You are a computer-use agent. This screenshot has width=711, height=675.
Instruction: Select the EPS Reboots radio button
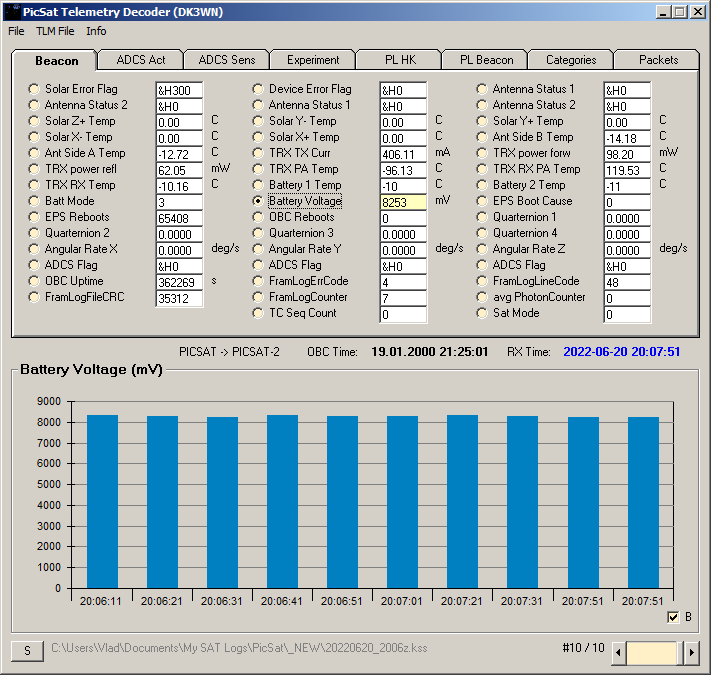[x=34, y=217]
